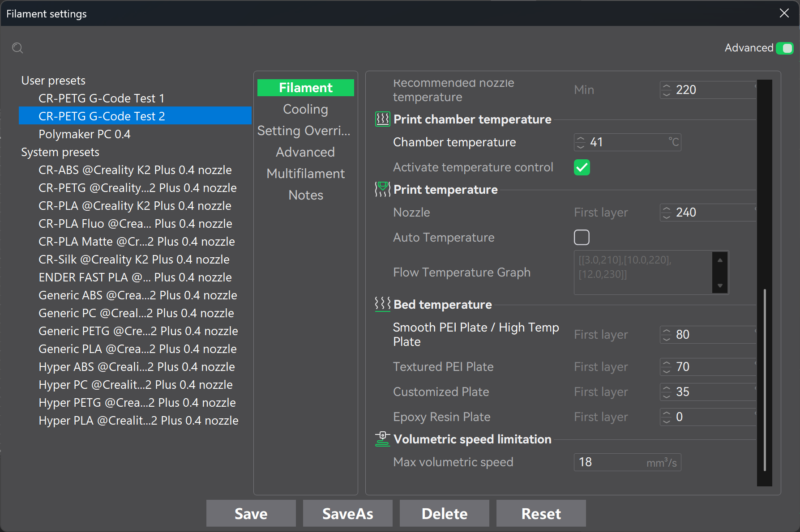Click the Textured PEI Plate stepper arrows
This screenshot has width=800, height=532.
pyautogui.click(x=667, y=367)
